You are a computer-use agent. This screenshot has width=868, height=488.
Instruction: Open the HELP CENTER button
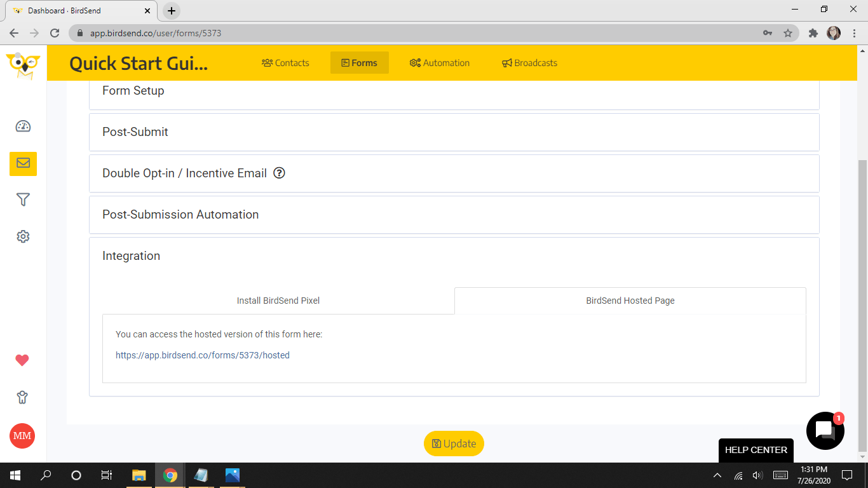click(756, 450)
